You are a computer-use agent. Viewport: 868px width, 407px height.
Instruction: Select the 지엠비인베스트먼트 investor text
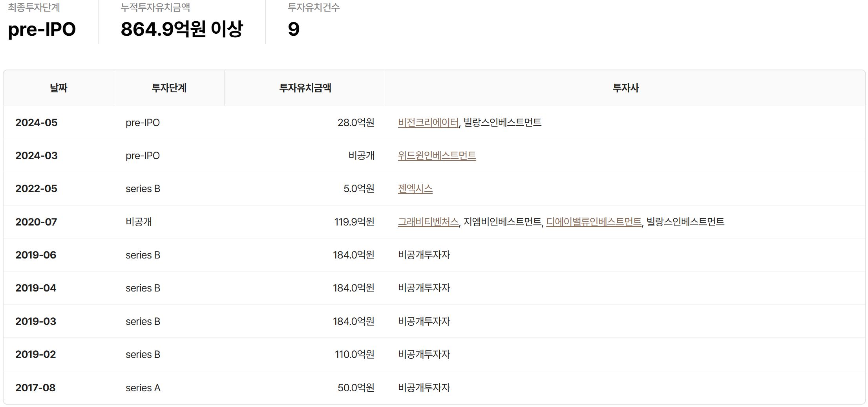tap(502, 222)
